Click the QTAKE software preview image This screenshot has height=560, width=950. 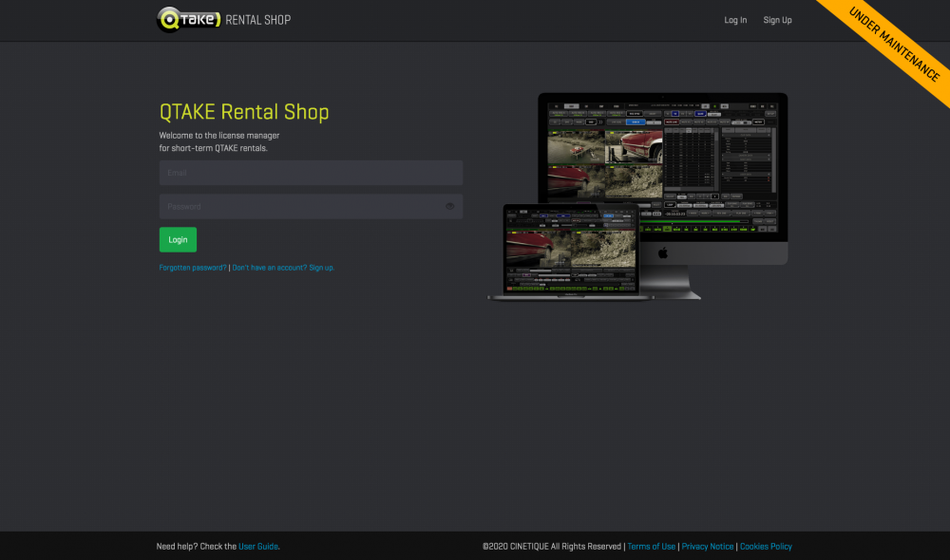pyautogui.click(x=638, y=196)
